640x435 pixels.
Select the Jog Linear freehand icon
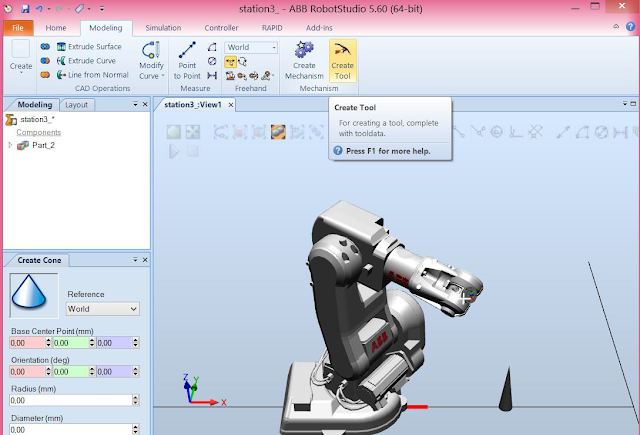[242, 75]
